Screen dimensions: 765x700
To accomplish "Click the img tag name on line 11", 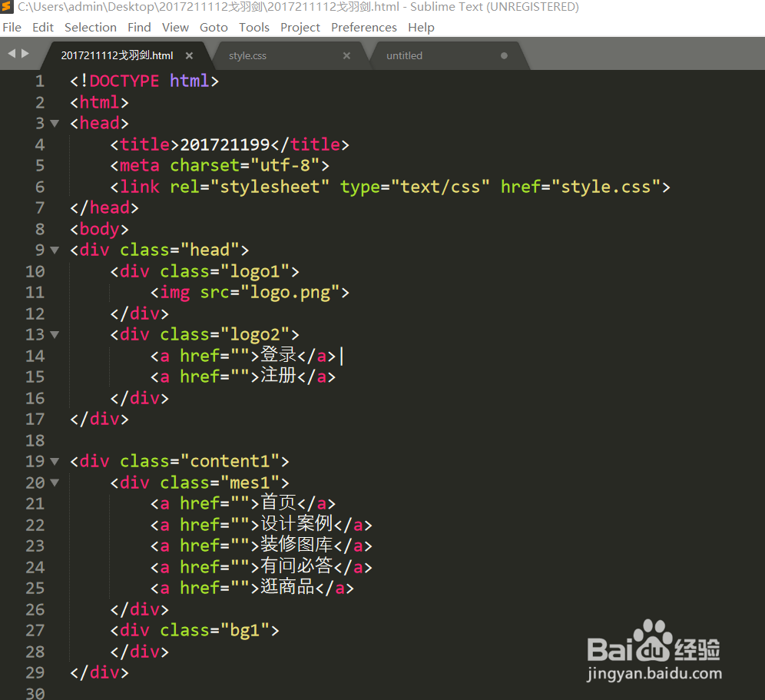I will (174, 293).
